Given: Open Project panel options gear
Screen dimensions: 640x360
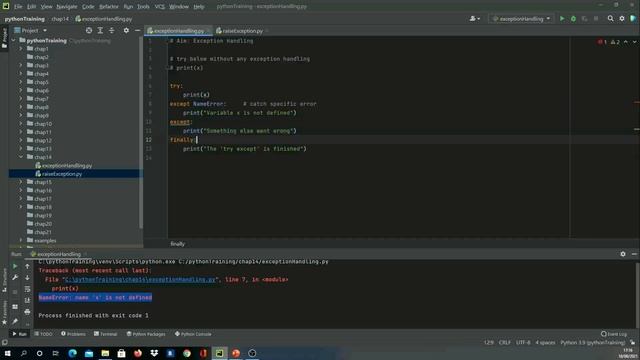Looking at the screenshot, I should tap(126, 30).
